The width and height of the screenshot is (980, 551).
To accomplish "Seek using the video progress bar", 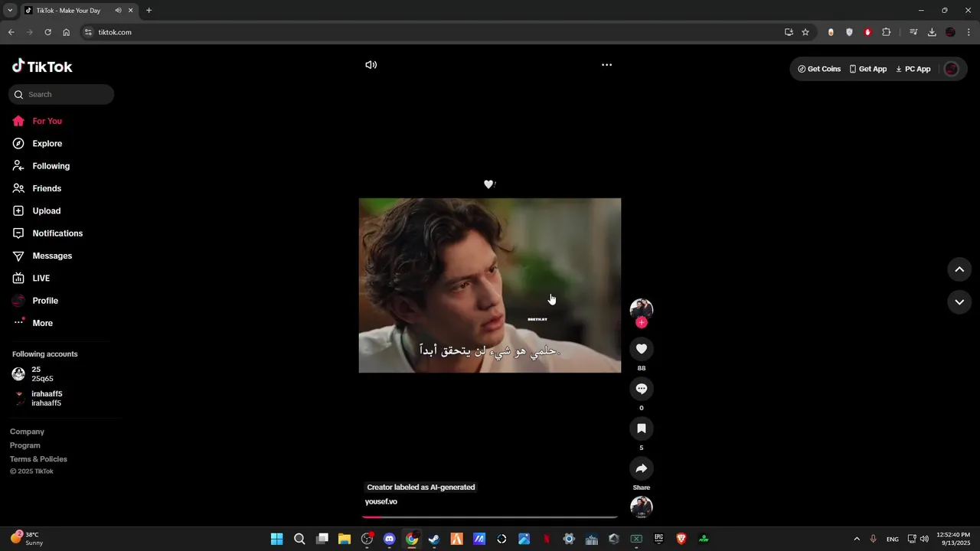I will point(490,517).
